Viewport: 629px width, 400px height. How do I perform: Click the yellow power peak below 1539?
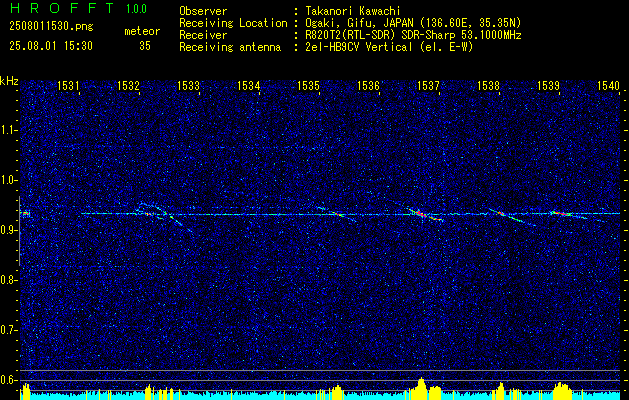pos(562,390)
